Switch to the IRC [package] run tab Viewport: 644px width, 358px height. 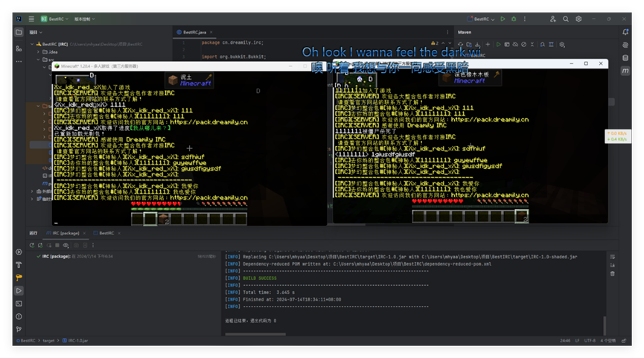point(63,233)
